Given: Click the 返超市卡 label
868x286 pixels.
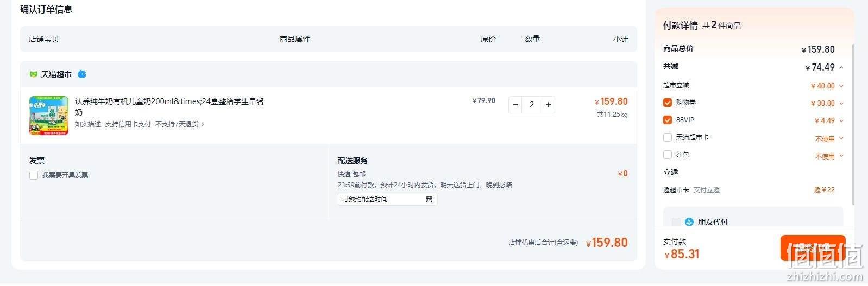Looking at the screenshot, I should click(x=676, y=190).
